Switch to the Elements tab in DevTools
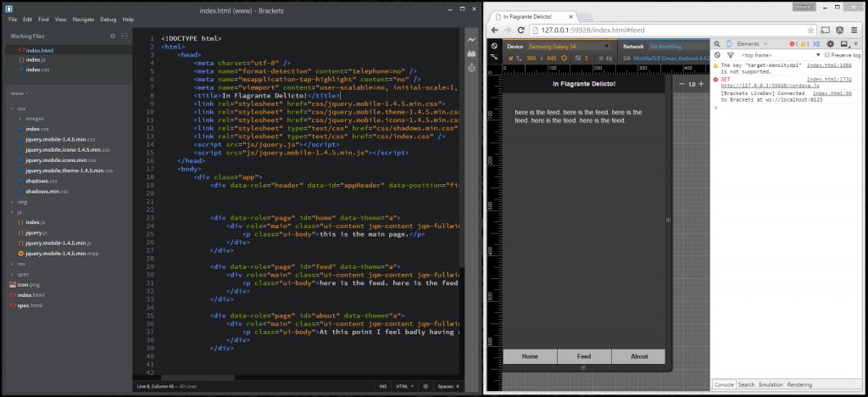The height and width of the screenshot is (397, 868). coord(748,44)
